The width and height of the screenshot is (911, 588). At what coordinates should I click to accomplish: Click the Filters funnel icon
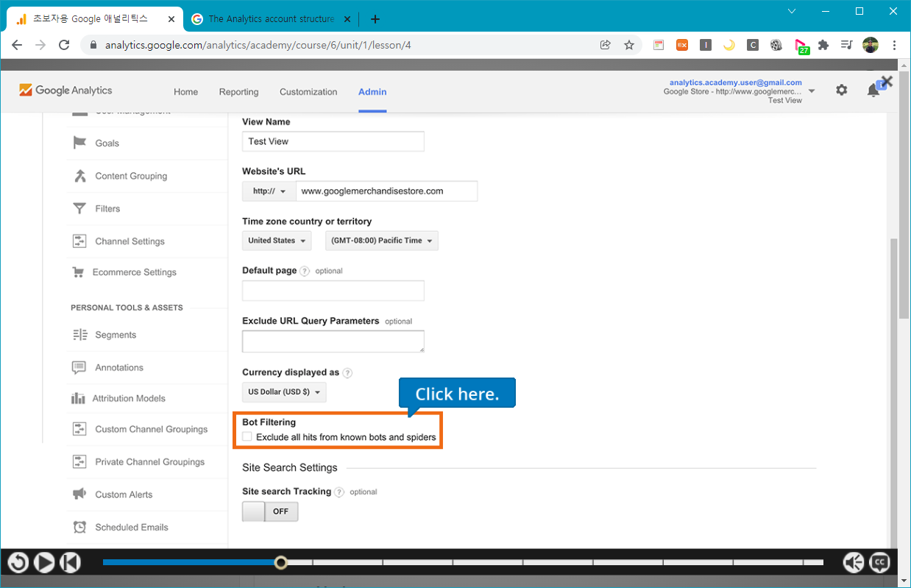pos(79,208)
